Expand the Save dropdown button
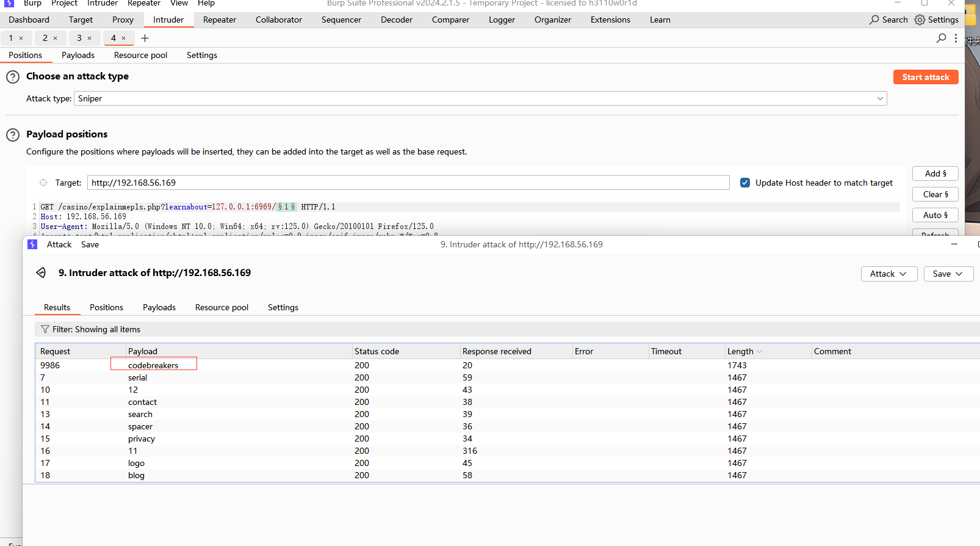The image size is (980, 546). point(948,274)
